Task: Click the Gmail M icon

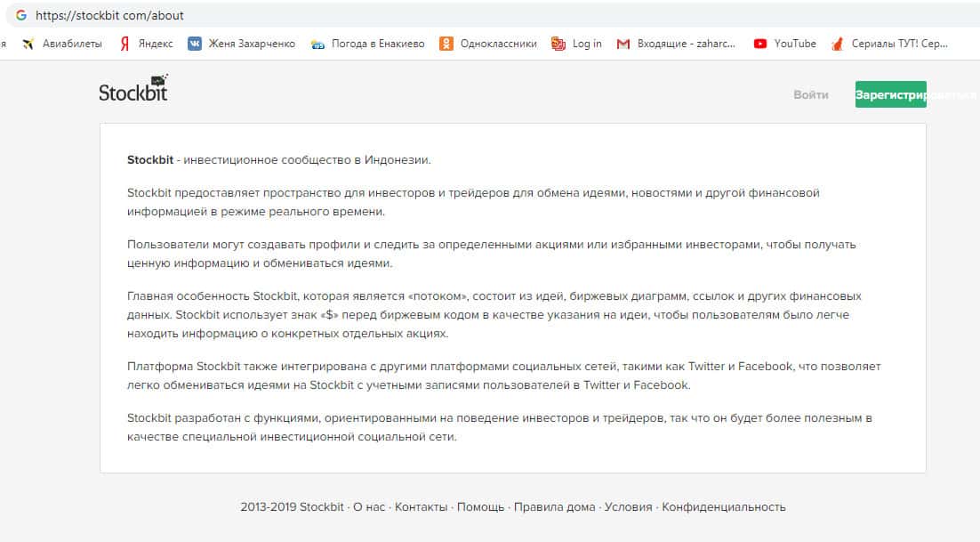Action: tap(623, 44)
